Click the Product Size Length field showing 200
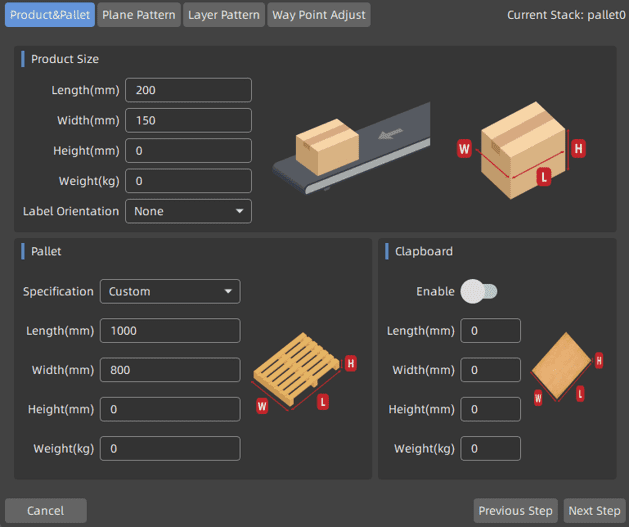 pyautogui.click(x=189, y=90)
